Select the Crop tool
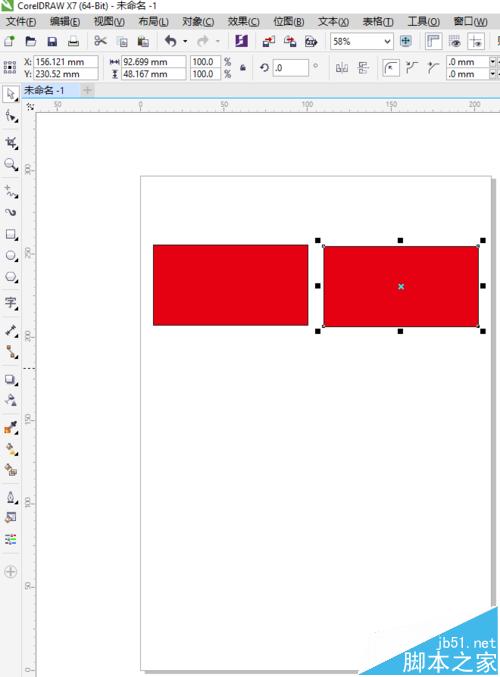Viewport: 500px width, 677px height. (11, 143)
